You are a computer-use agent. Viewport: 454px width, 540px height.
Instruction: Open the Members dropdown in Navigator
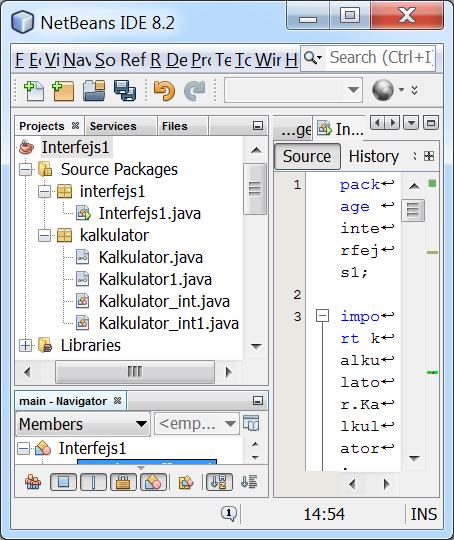point(83,424)
